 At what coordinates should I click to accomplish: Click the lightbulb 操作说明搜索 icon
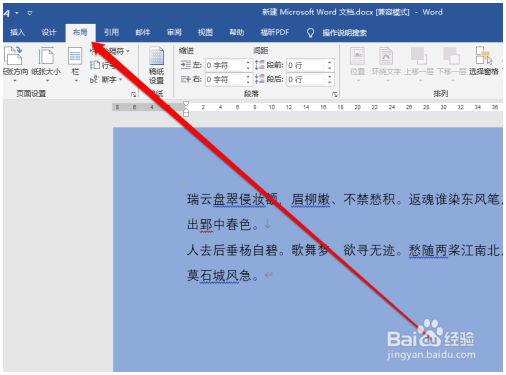pos(310,33)
